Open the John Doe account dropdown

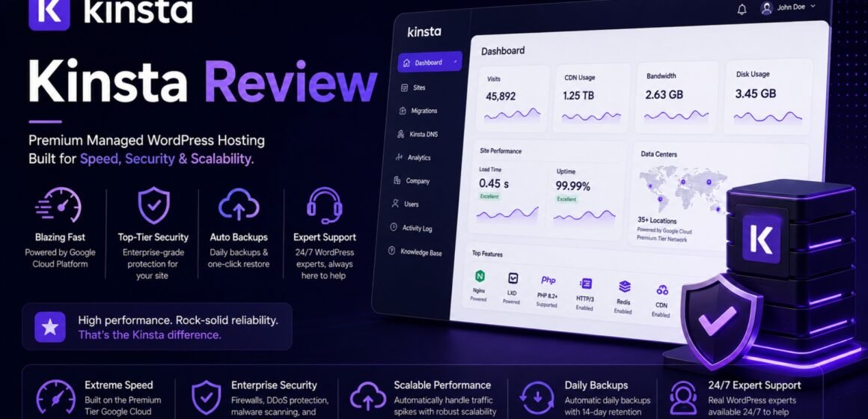(788, 7)
